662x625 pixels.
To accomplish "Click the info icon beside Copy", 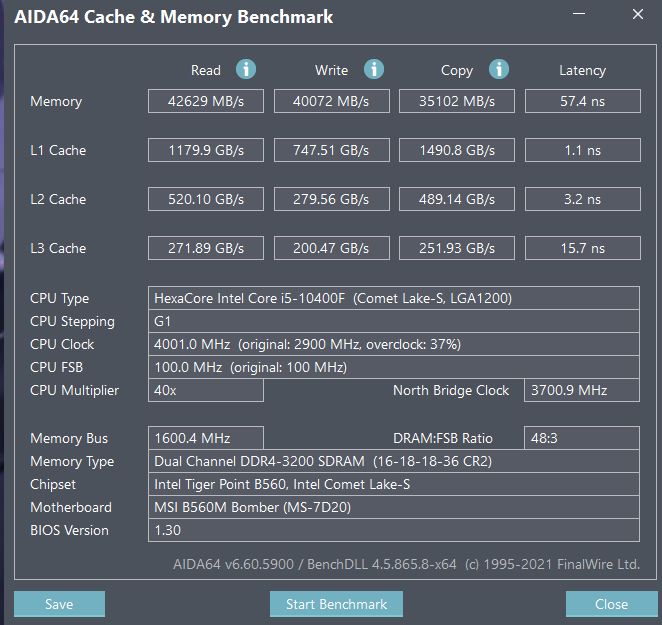I will pyautogui.click(x=499, y=69).
